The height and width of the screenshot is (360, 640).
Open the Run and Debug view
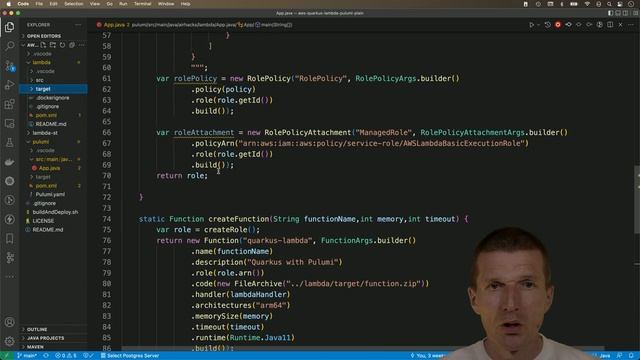coord(9,85)
